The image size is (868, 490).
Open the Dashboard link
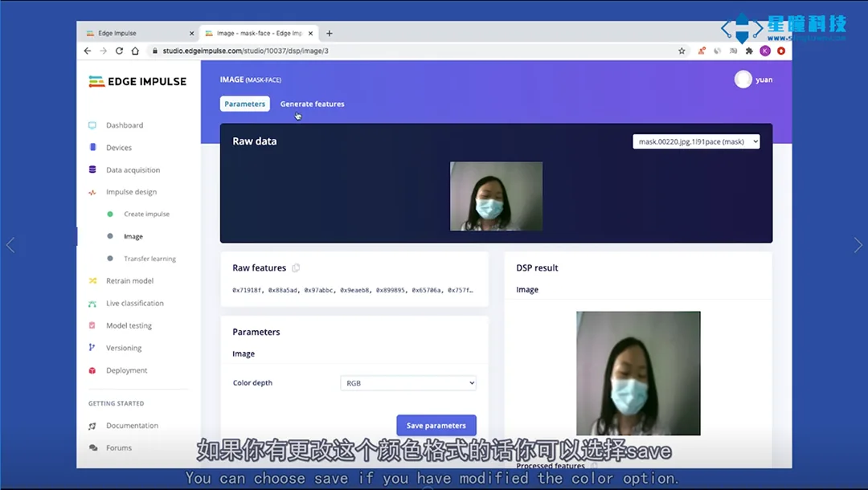coord(125,125)
